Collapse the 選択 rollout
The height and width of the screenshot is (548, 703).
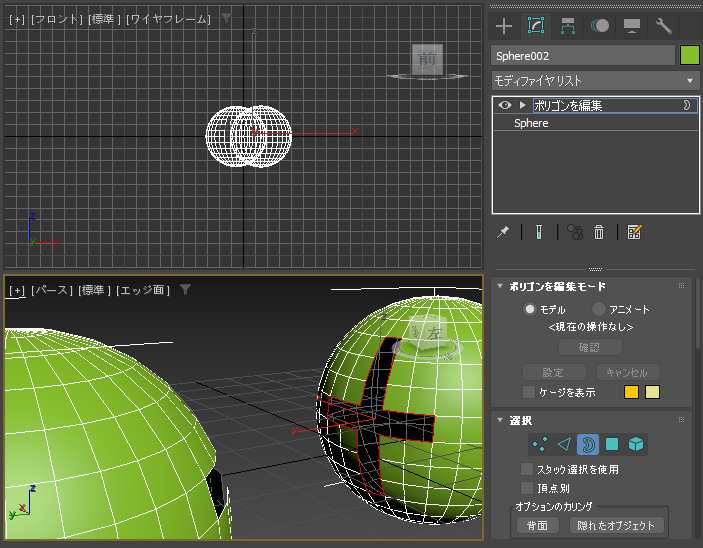tap(500, 420)
